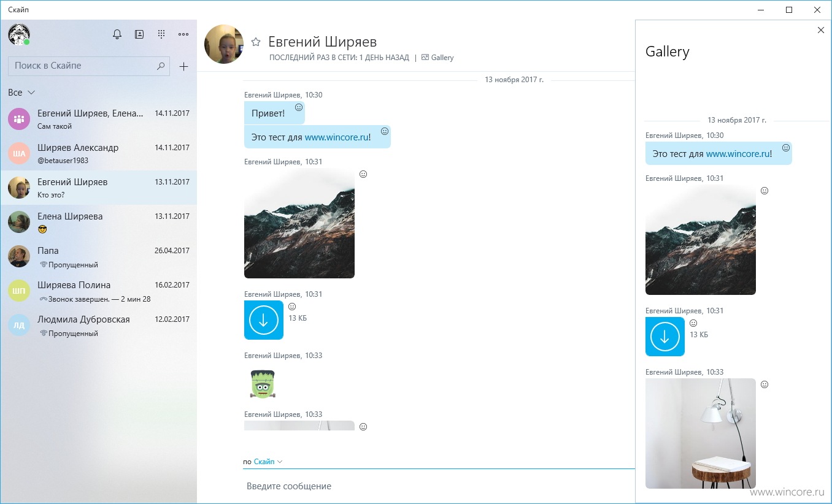Viewport: 832px width, 504px height.
Task: Click the contact name 'Евгений Ширяев' in the header
Action: [x=323, y=42]
